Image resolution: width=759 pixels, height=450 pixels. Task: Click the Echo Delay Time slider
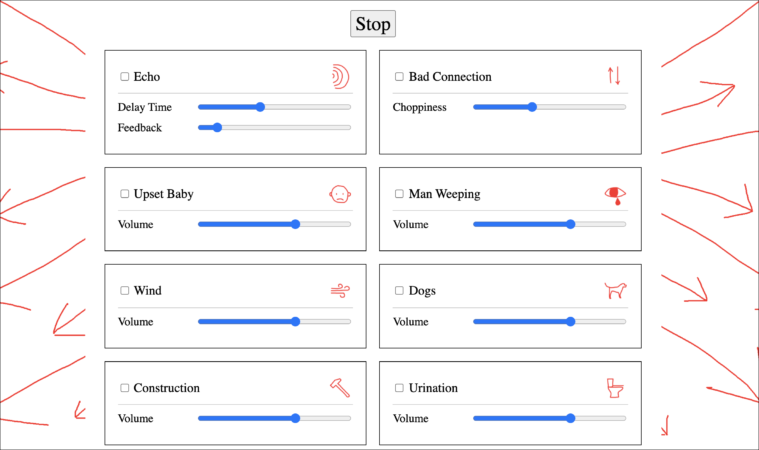click(274, 107)
